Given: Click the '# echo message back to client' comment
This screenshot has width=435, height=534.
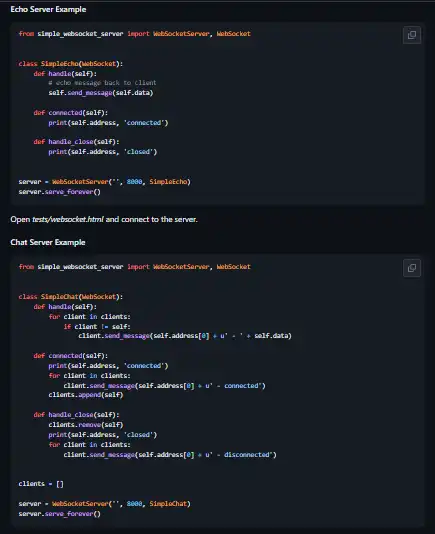Looking at the screenshot, I should coord(102,83).
